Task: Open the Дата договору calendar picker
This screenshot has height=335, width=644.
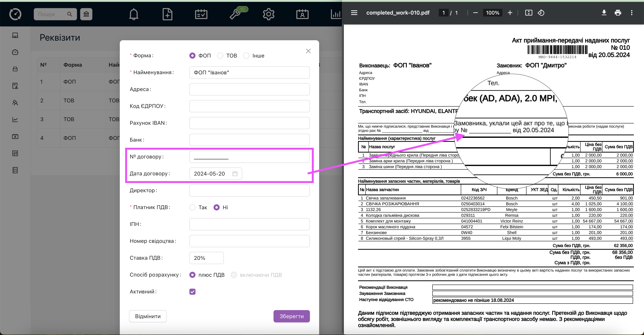Action: (235, 173)
